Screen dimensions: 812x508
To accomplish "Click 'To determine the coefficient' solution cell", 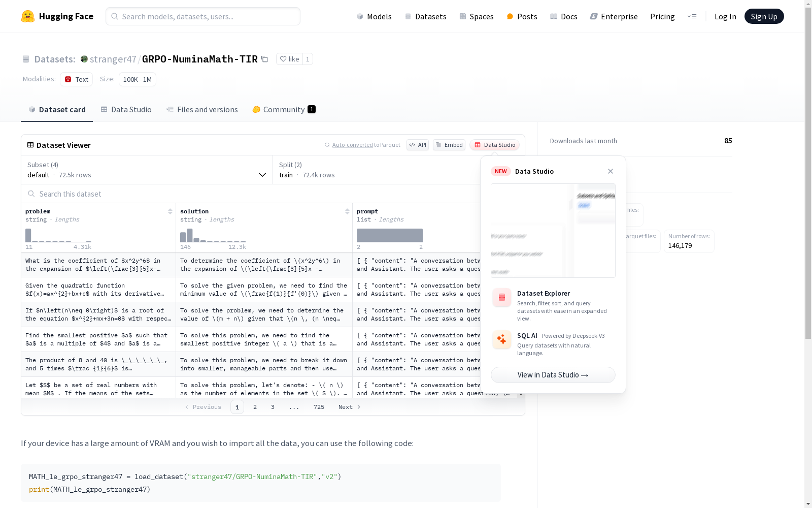I will tap(264, 265).
